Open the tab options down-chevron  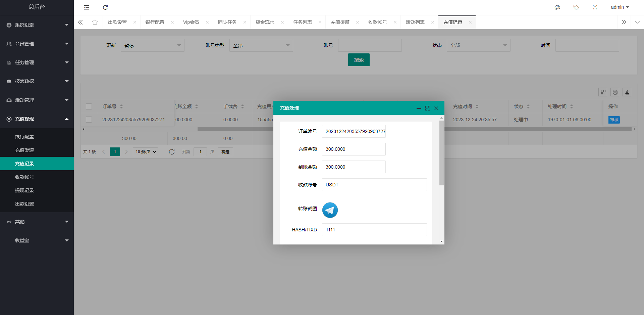coord(637,22)
